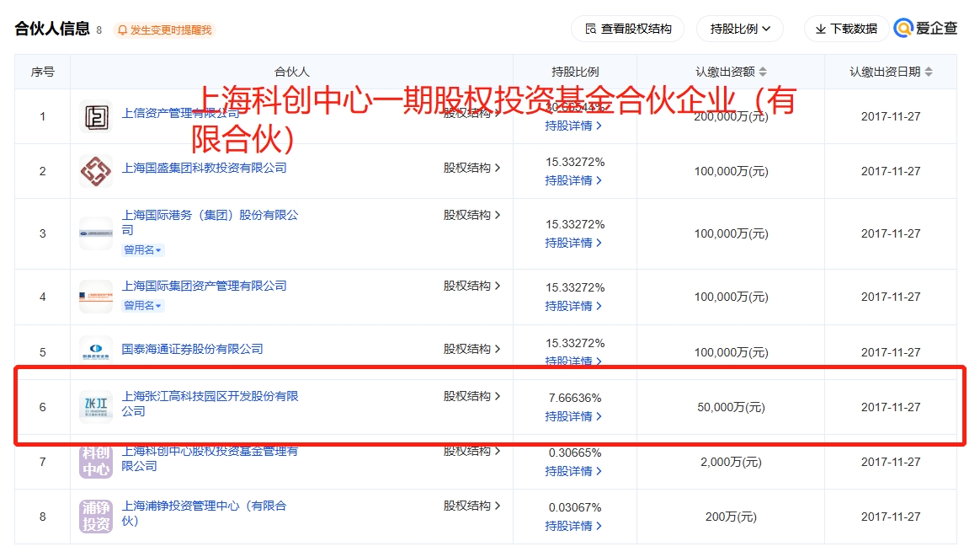Open 持股详情 for 上海国盛集团科教投资
Image resolution: width=980 pixels, height=557 pixels.
[573, 180]
